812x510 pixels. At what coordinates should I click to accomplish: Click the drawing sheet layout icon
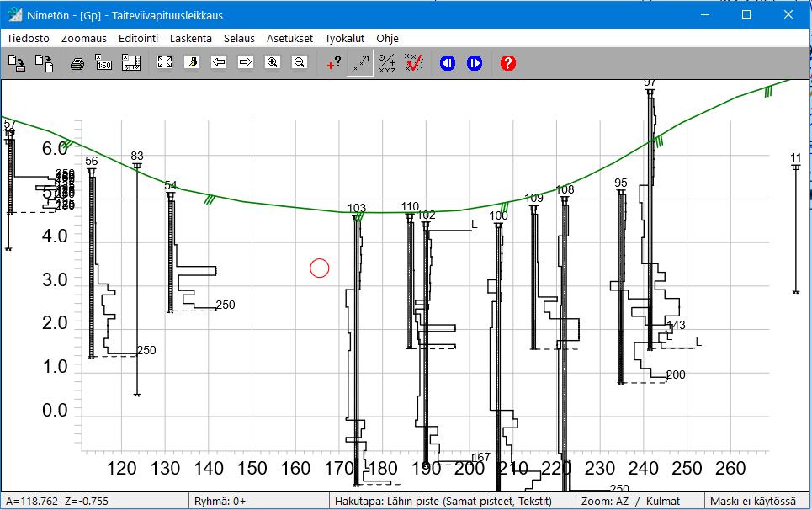(x=131, y=63)
